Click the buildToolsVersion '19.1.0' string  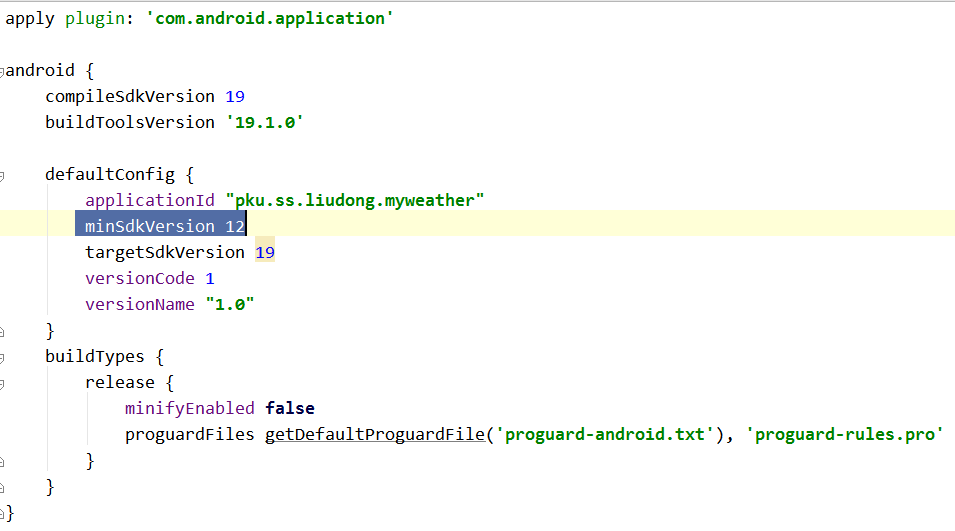tap(263, 122)
